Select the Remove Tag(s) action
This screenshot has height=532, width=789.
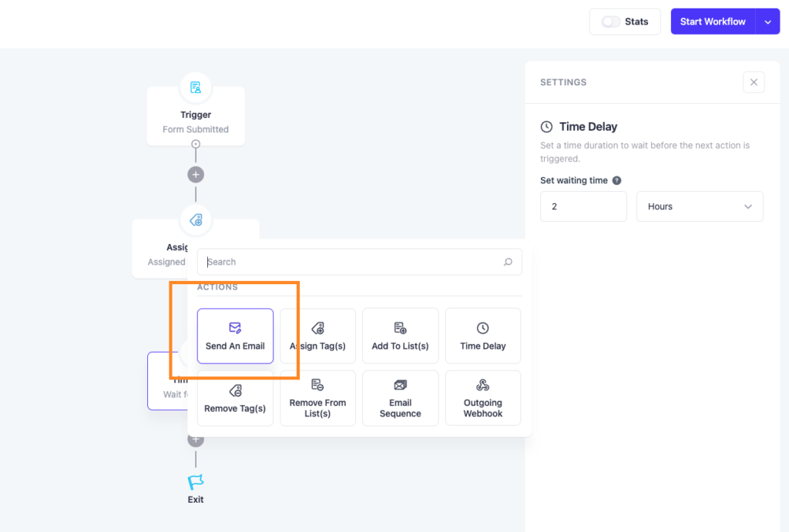235,398
